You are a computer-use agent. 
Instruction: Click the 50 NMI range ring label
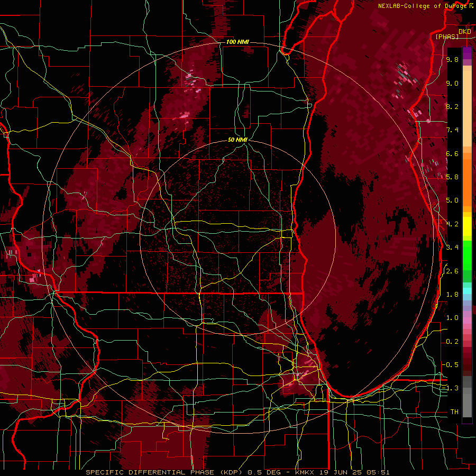click(x=237, y=140)
